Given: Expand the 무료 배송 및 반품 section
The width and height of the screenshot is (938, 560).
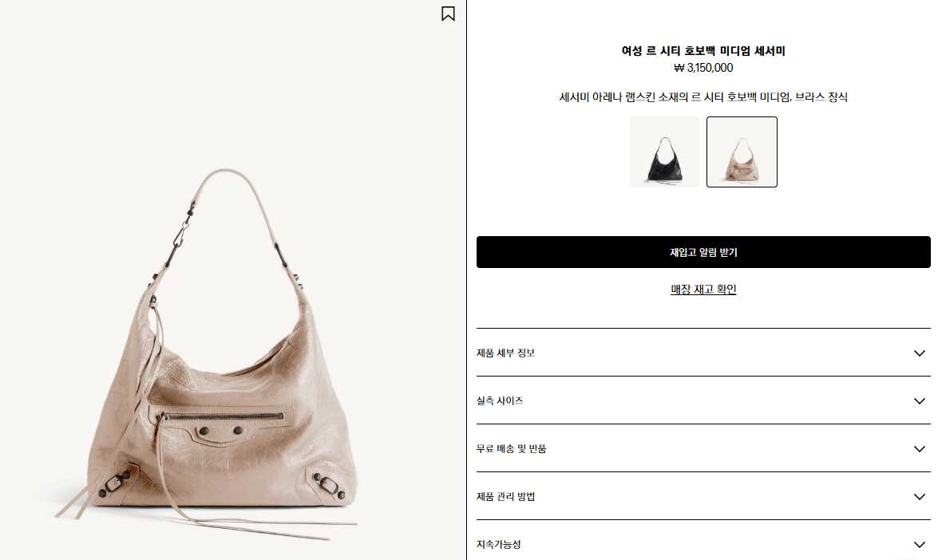Looking at the screenshot, I should tap(703, 448).
